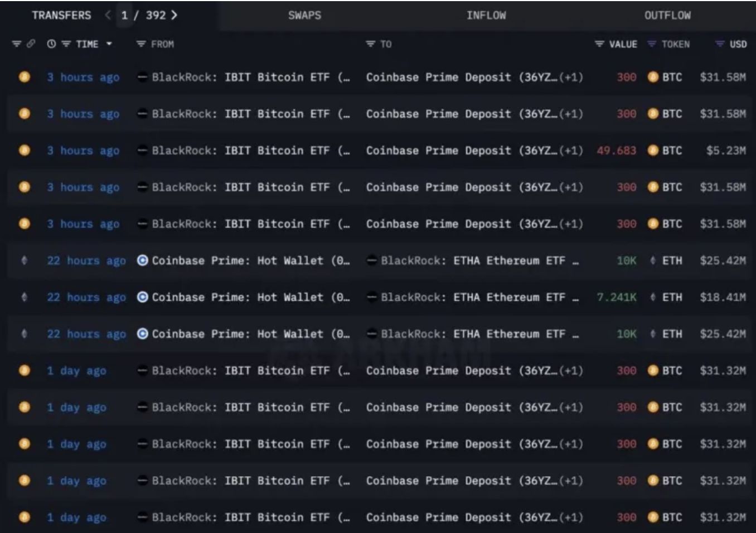Go to next transfers page
This screenshot has width=756, height=533.
[x=175, y=16]
